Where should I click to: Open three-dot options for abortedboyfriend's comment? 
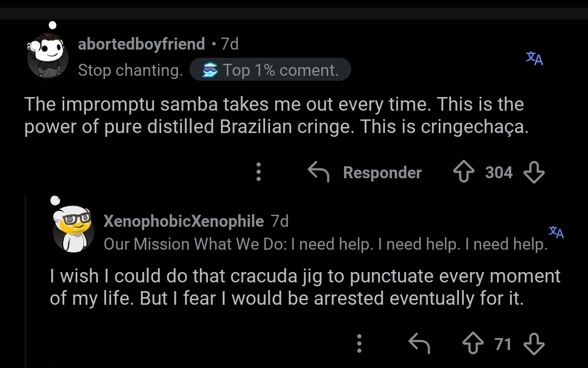click(x=259, y=172)
